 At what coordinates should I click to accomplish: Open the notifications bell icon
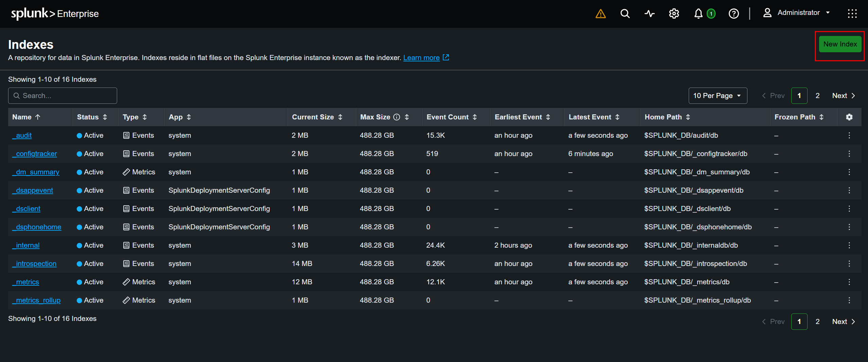click(x=698, y=14)
